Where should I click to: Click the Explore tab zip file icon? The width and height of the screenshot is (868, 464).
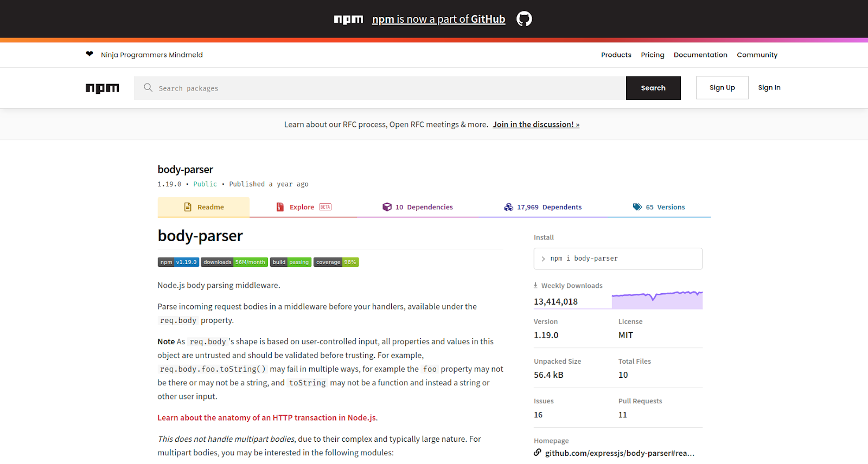(280, 207)
